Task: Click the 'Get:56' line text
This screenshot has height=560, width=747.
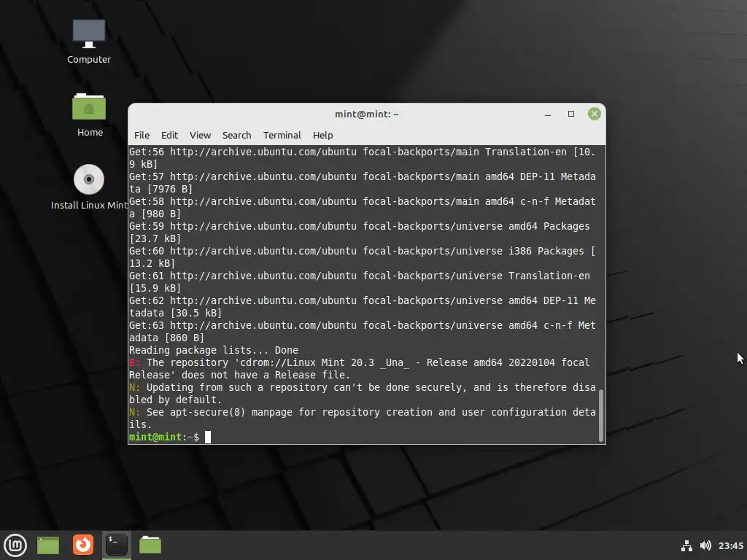Action: click(x=362, y=157)
